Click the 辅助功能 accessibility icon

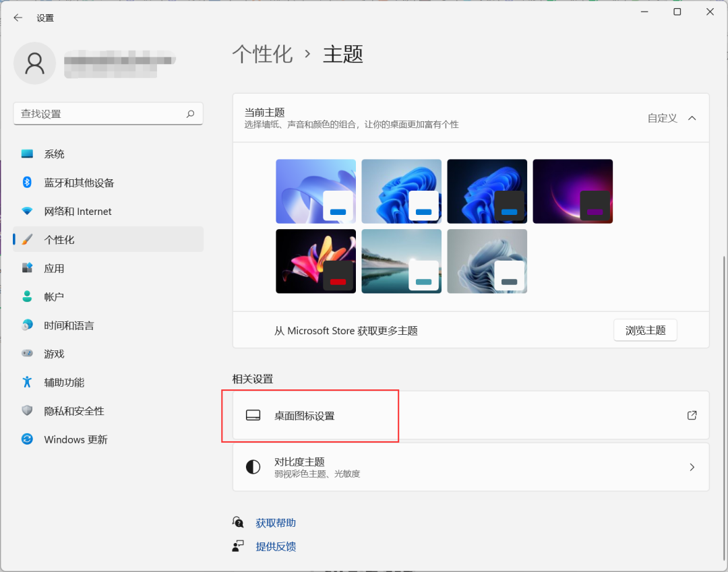pos(28,382)
